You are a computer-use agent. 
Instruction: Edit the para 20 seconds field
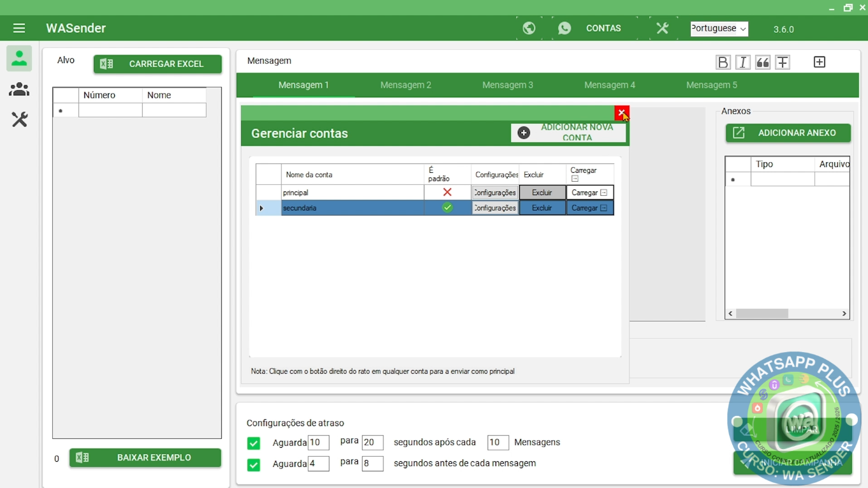372,443
